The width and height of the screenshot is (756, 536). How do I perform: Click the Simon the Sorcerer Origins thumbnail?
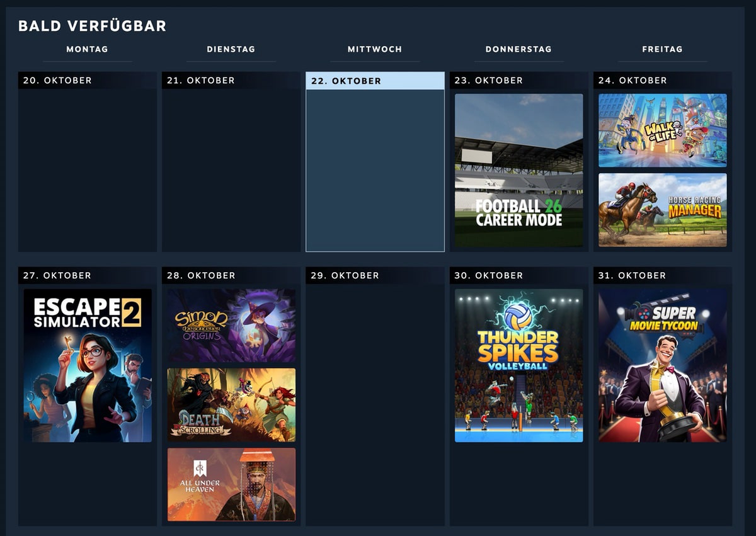click(231, 326)
